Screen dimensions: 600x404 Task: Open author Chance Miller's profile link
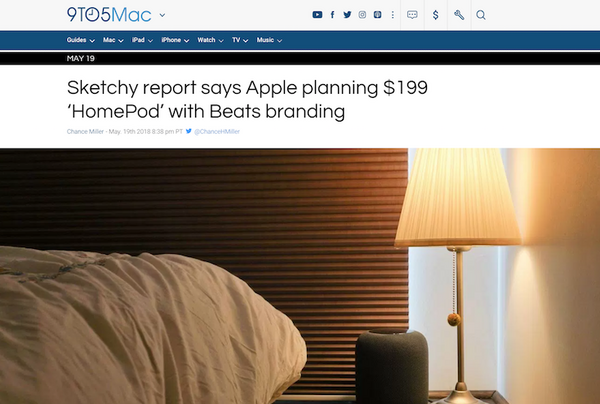click(85, 132)
